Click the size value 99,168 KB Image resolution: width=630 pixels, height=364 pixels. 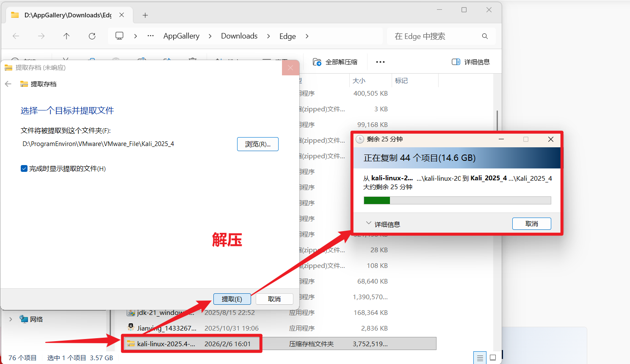[x=373, y=124]
